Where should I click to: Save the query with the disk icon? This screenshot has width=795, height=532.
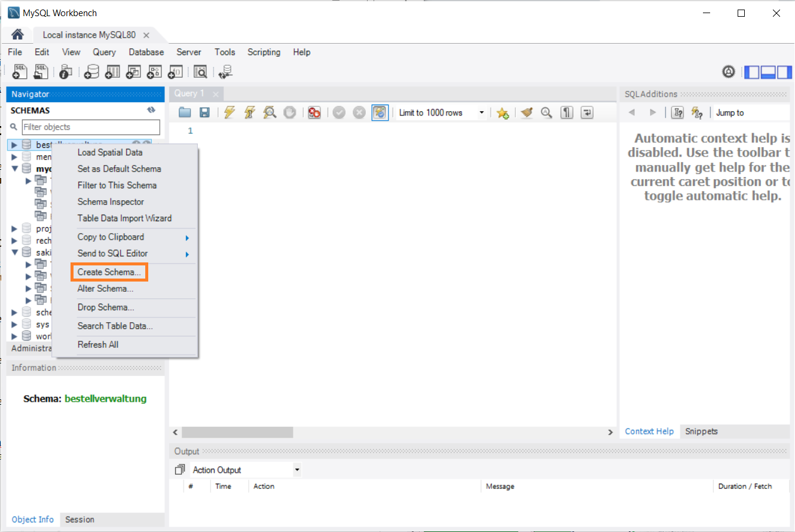click(x=205, y=112)
